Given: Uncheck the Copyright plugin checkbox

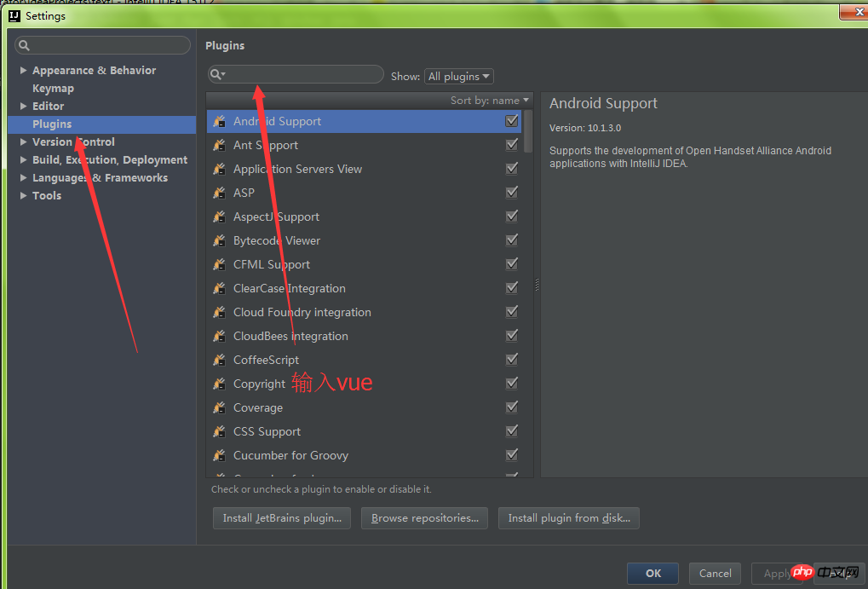Looking at the screenshot, I should [x=512, y=383].
